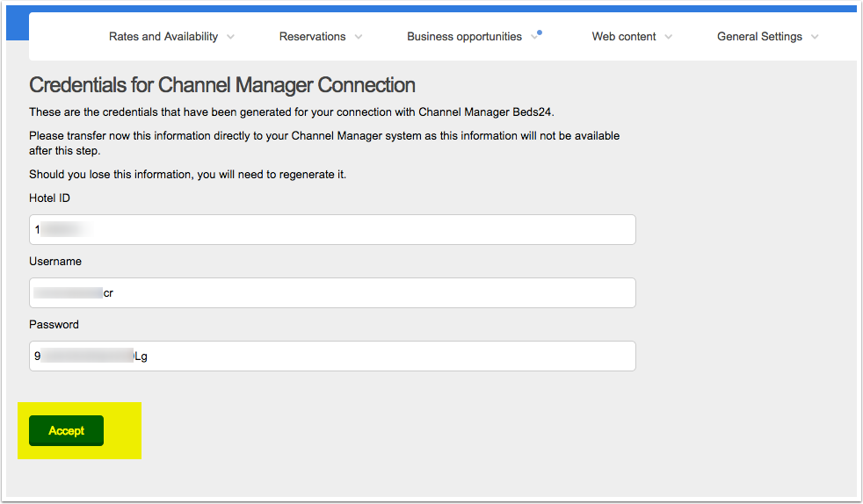Click the 'Password' field label
The width and height of the screenshot is (863, 504).
pyautogui.click(x=54, y=325)
